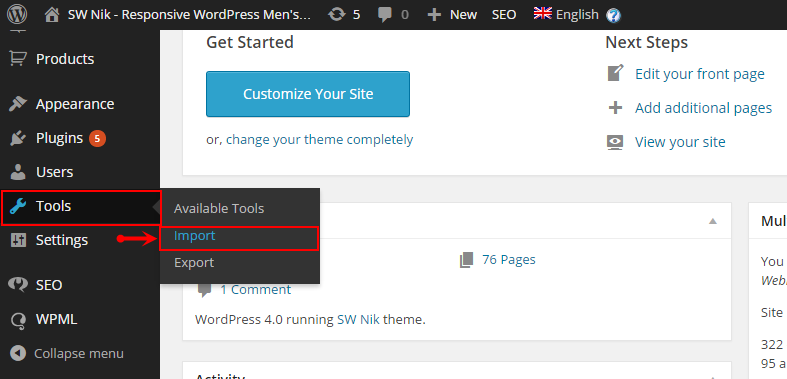Image resolution: width=787 pixels, height=379 pixels.
Task: Follow change your theme completely link
Action: [320, 140]
